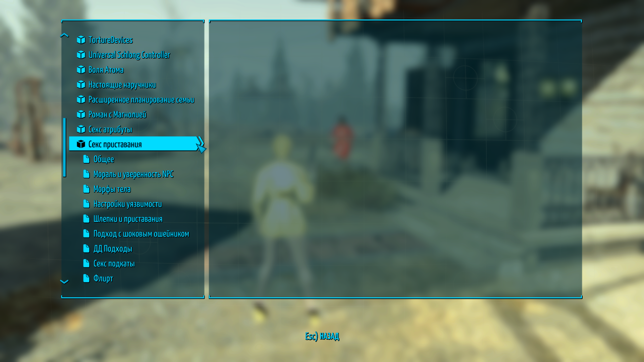Select the Мораль и уверенность NPC option

[x=133, y=174]
